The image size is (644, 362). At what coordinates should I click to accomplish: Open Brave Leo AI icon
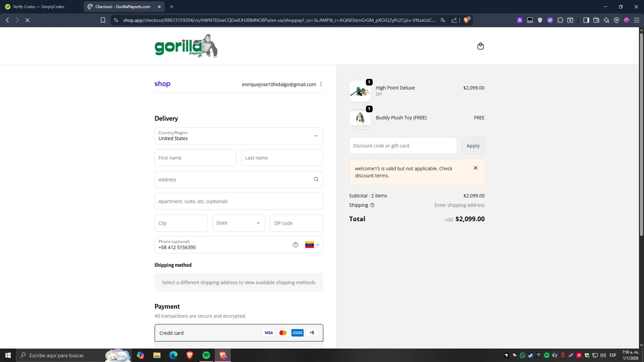pos(606,20)
